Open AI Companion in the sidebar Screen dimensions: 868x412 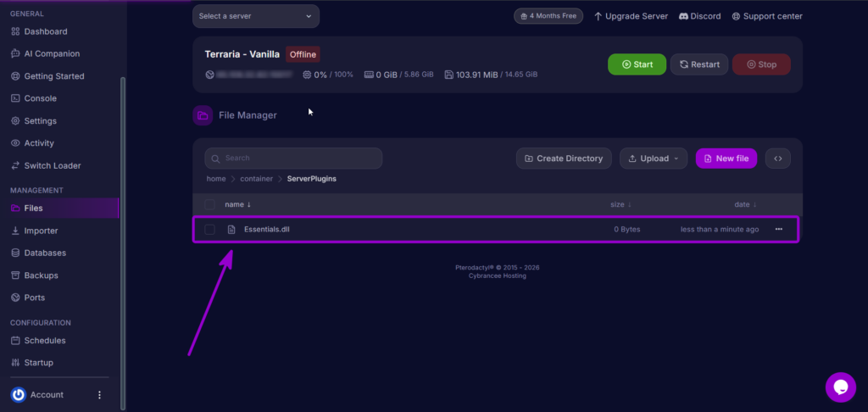(45, 53)
